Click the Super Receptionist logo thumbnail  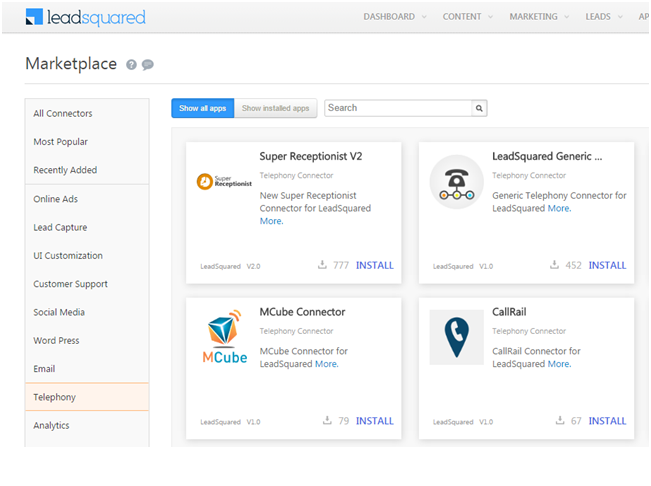[x=224, y=181]
